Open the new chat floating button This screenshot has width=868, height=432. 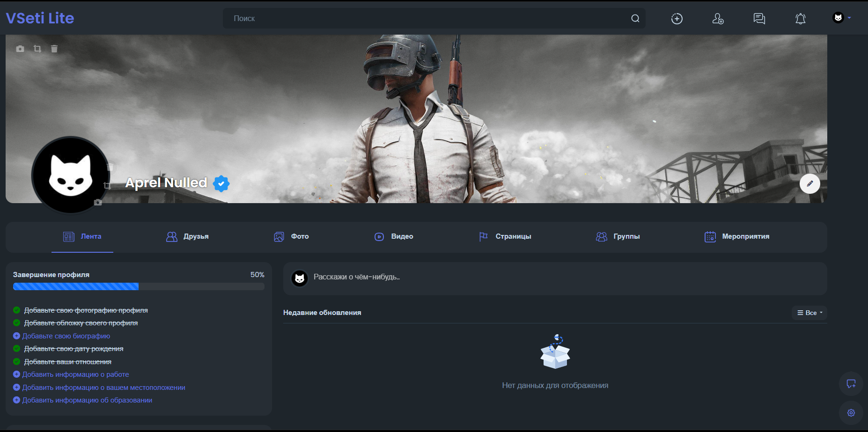point(851,384)
